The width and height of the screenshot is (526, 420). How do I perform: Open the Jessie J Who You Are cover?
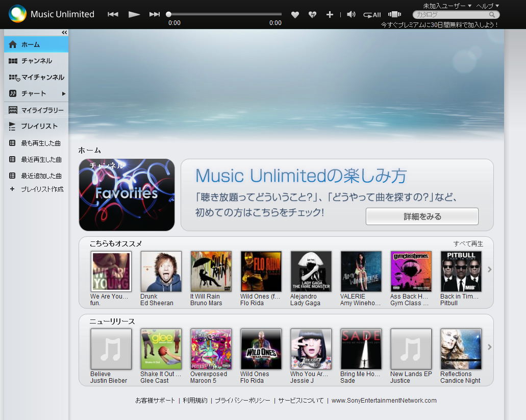311,349
